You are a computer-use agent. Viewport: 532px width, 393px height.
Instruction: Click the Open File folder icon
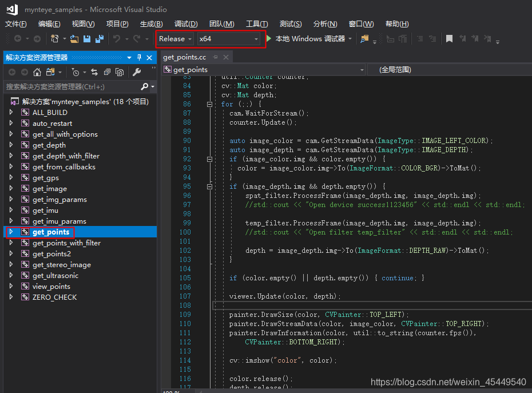tap(74, 39)
